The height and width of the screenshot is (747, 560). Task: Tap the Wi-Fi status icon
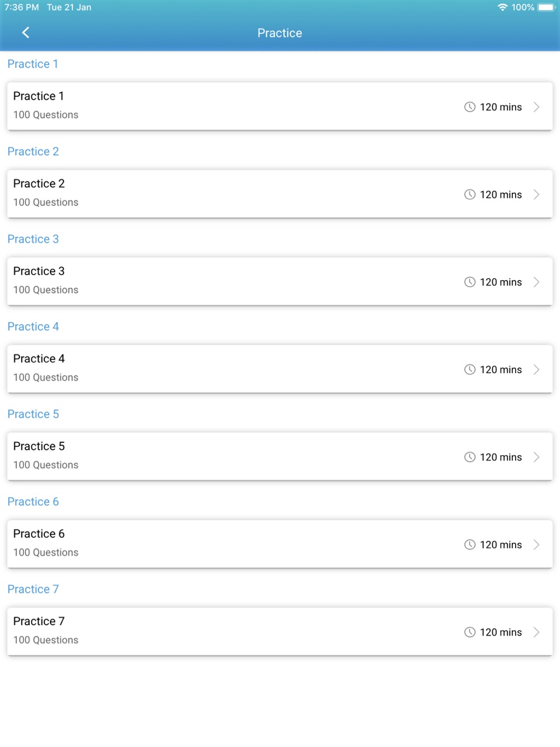click(x=502, y=7)
